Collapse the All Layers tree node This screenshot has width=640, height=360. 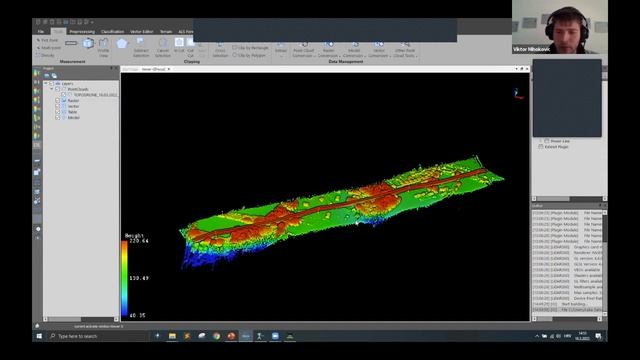click(x=46, y=83)
